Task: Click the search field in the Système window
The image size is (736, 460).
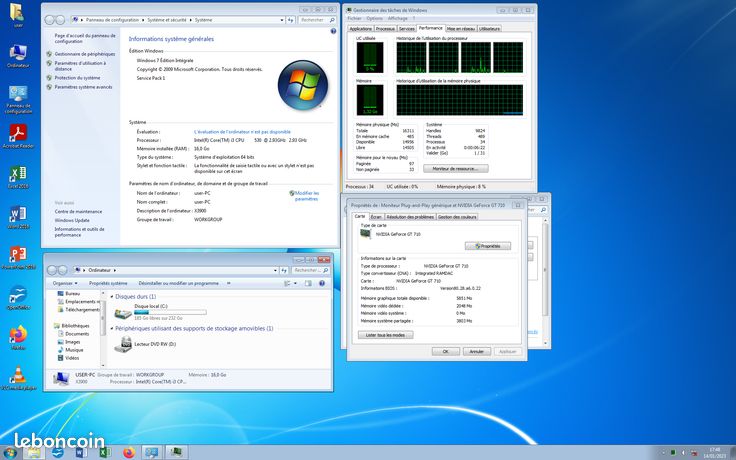Action: 317,20
